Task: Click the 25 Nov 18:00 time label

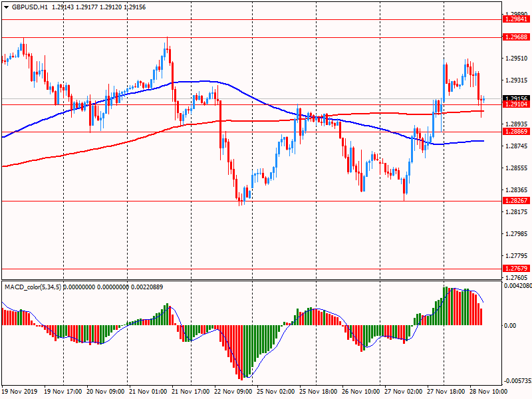Action: (x=319, y=392)
